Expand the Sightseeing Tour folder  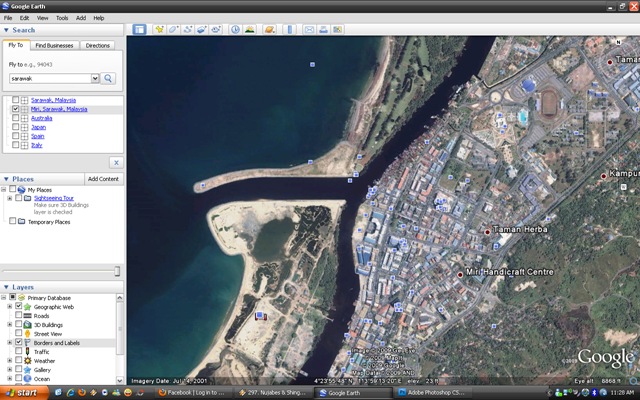(9, 198)
